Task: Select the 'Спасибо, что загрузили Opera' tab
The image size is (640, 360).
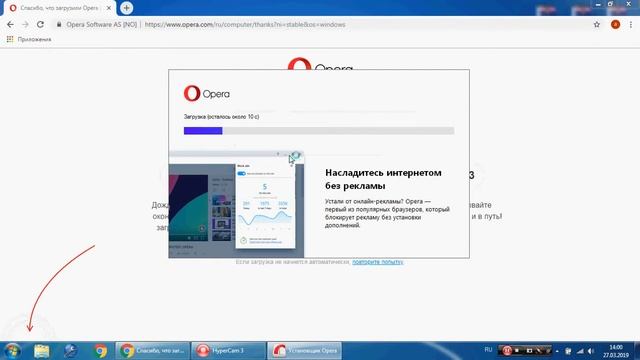Action: pos(60,8)
